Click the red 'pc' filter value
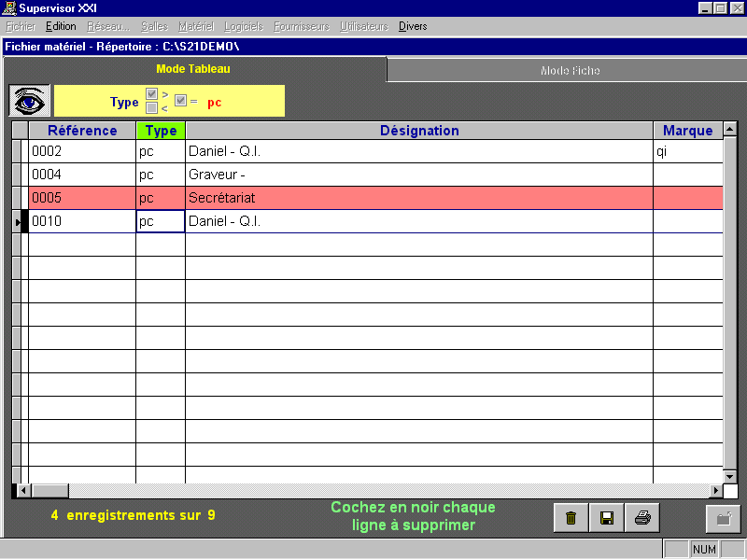Image resolution: width=747 pixels, height=560 pixels. (x=215, y=103)
